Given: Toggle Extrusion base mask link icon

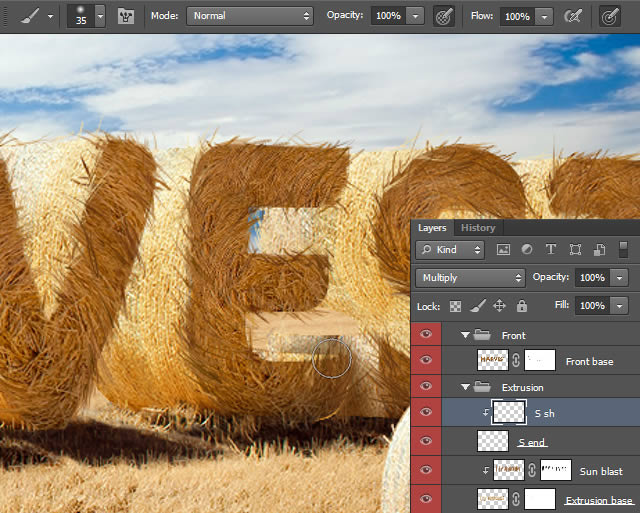Looking at the screenshot, I should (516, 500).
